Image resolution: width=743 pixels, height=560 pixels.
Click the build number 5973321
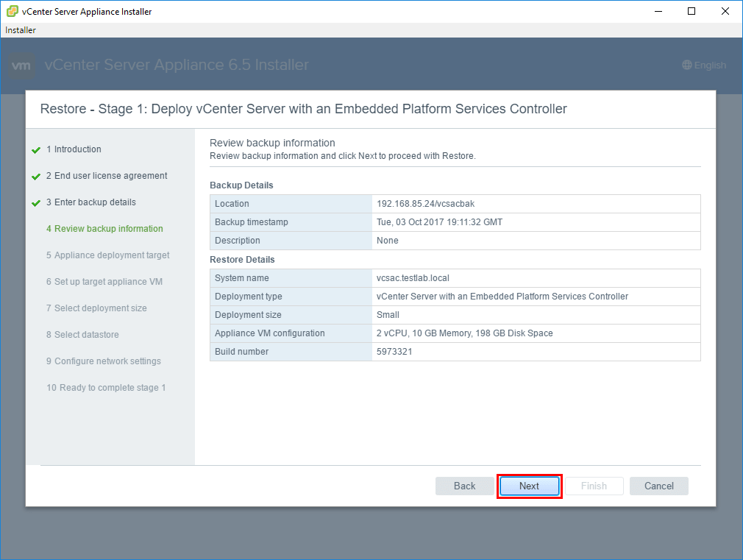(x=394, y=352)
